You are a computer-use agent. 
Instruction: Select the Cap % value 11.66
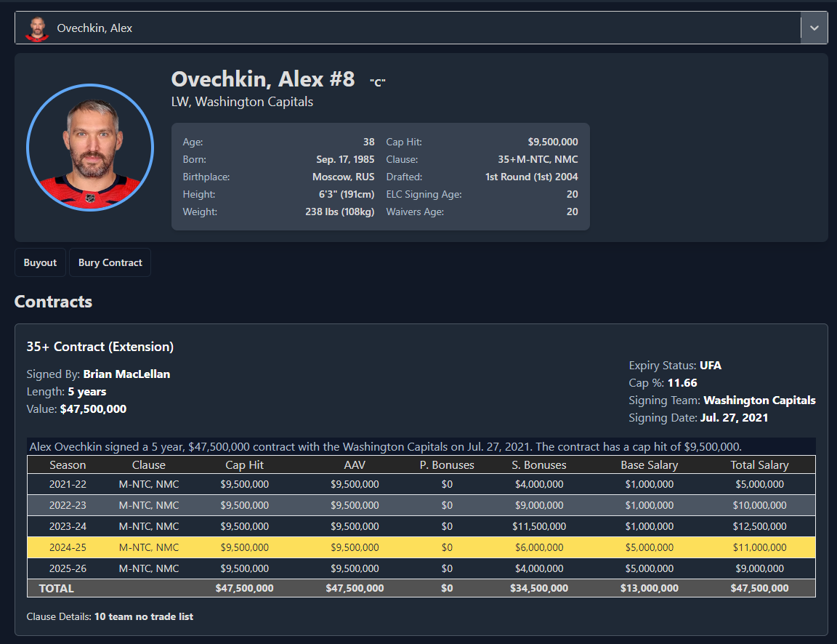tap(682, 383)
